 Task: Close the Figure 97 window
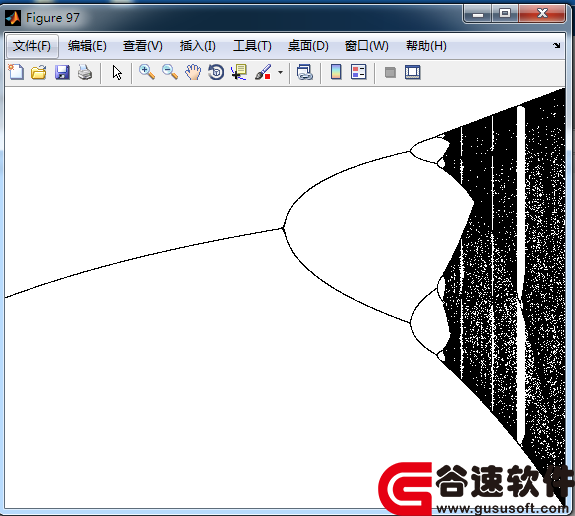click(542, 14)
